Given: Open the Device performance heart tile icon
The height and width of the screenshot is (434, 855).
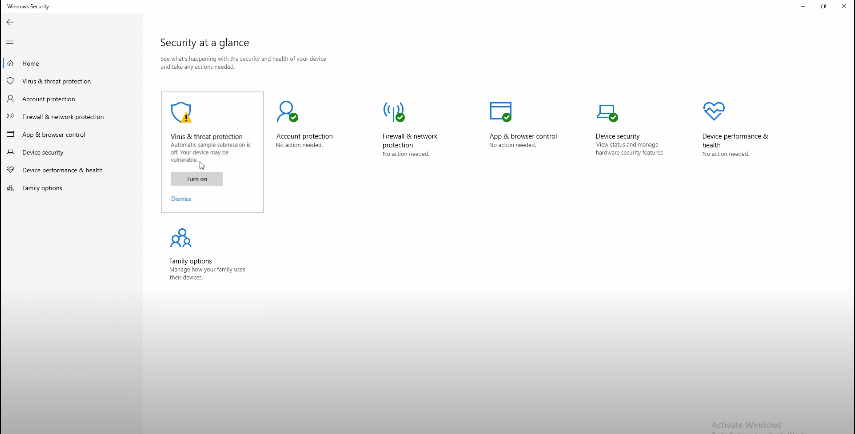Looking at the screenshot, I should pos(714,111).
